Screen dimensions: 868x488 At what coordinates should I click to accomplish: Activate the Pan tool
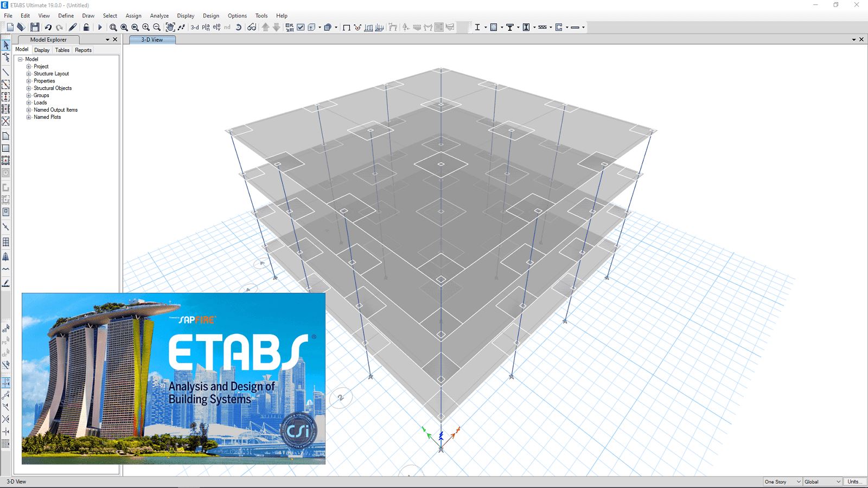coord(170,26)
